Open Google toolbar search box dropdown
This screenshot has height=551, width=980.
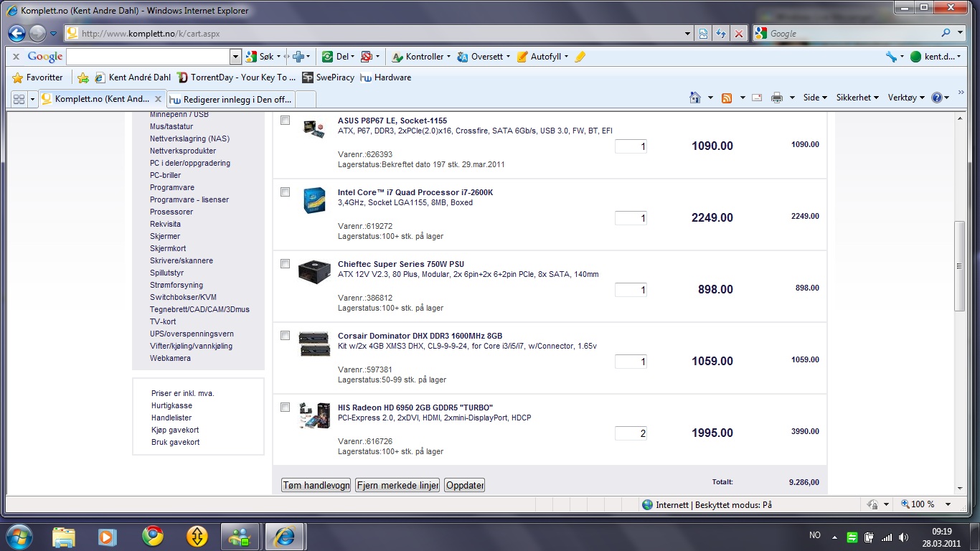pyautogui.click(x=235, y=57)
